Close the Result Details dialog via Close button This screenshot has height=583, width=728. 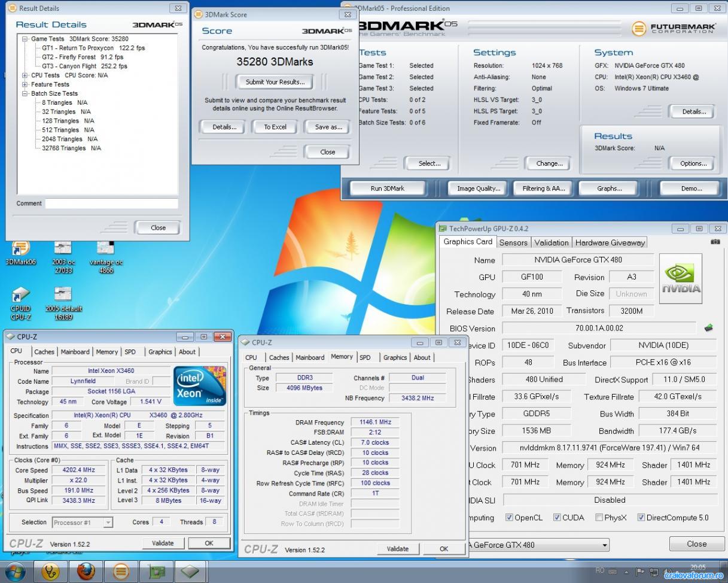158,227
